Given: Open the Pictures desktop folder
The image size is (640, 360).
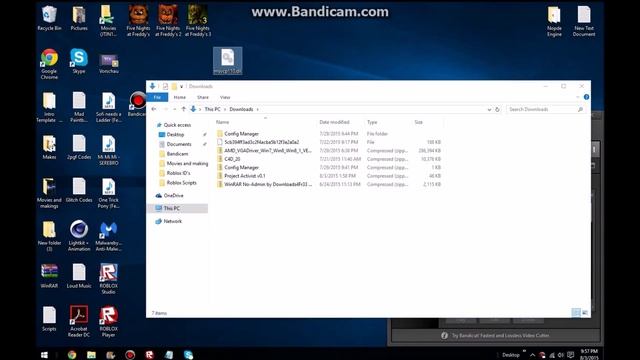Looking at the screenshot, I should [x=79, y=18].
